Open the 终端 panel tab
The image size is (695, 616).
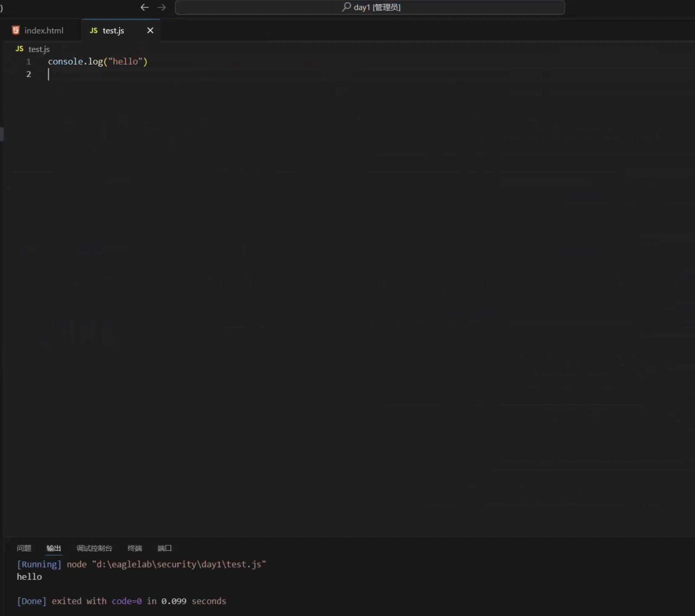(135, 548)
